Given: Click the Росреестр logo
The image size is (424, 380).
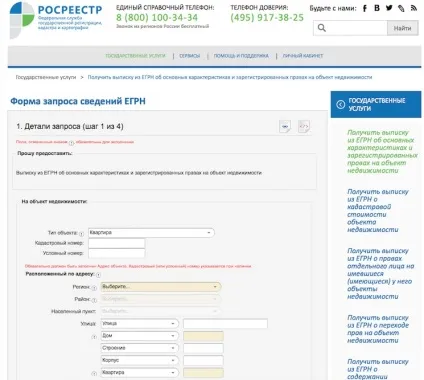Looking at the screenshot, I should pos(56,20).
